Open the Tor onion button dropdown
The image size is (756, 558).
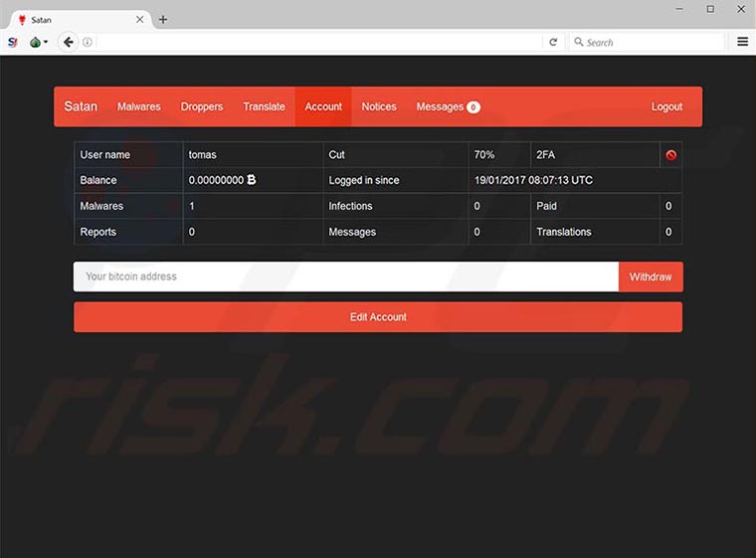[39, 42]
